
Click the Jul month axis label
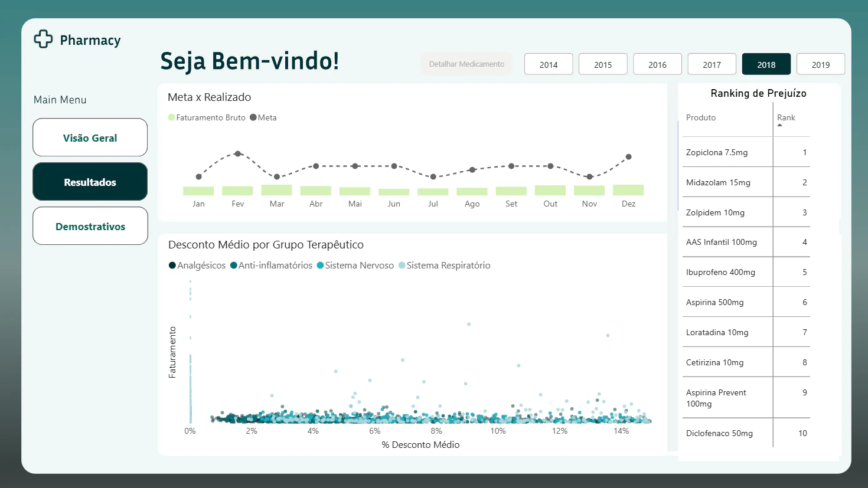click(433, 204)
